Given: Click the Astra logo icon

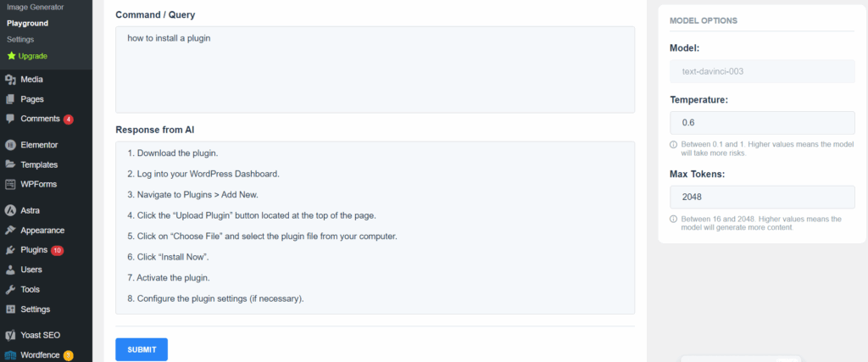Looking at the screenshot, I should coord(10,210).
